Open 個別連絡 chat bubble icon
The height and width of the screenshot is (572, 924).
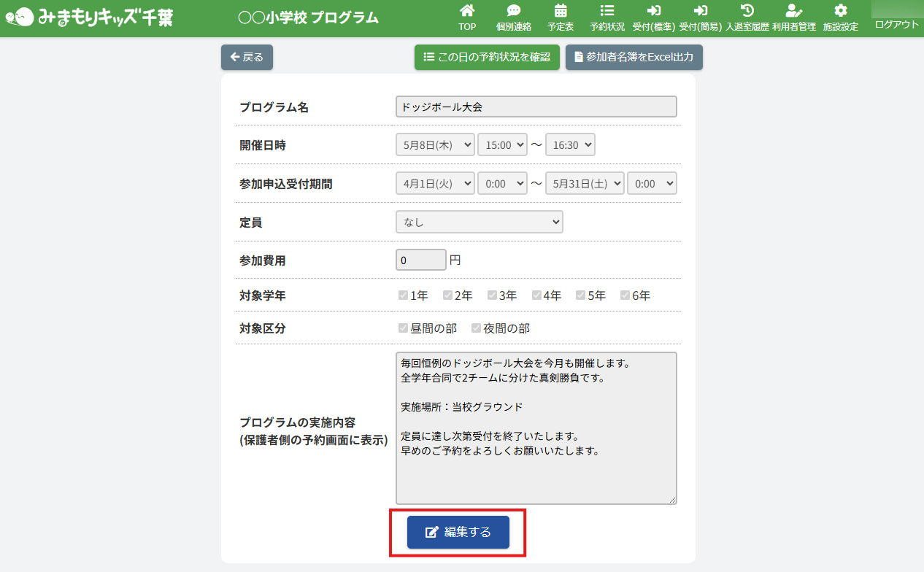[x=514, y=11]
